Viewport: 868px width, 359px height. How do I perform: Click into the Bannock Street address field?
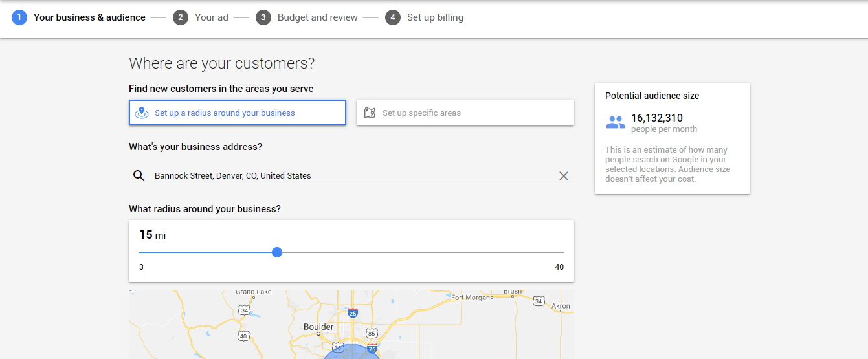click(x=350, y=176)
